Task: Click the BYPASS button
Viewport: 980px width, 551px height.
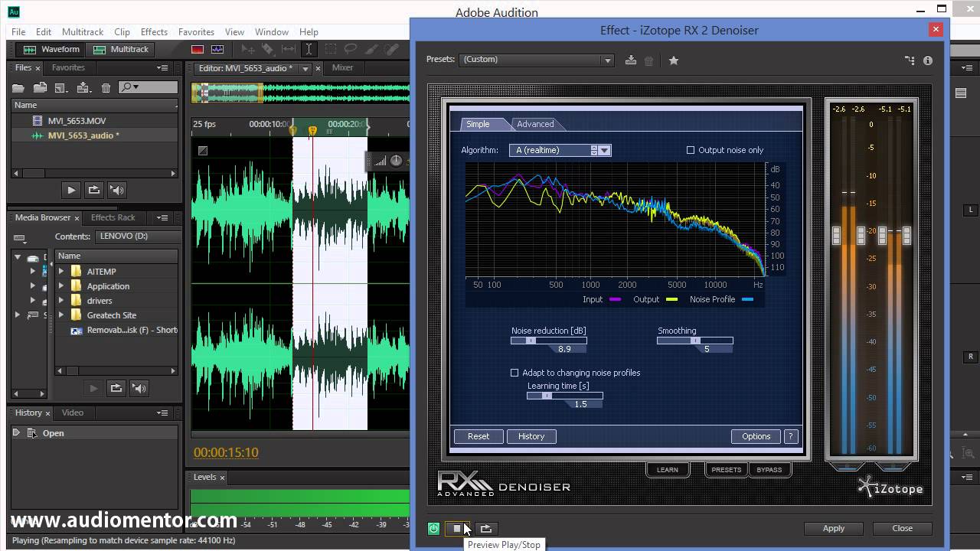Action: click(x=769, y=470)
